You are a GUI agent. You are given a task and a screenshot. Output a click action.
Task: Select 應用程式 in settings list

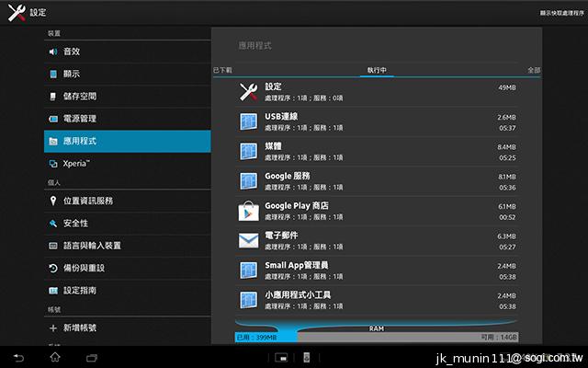pos(128,141)
